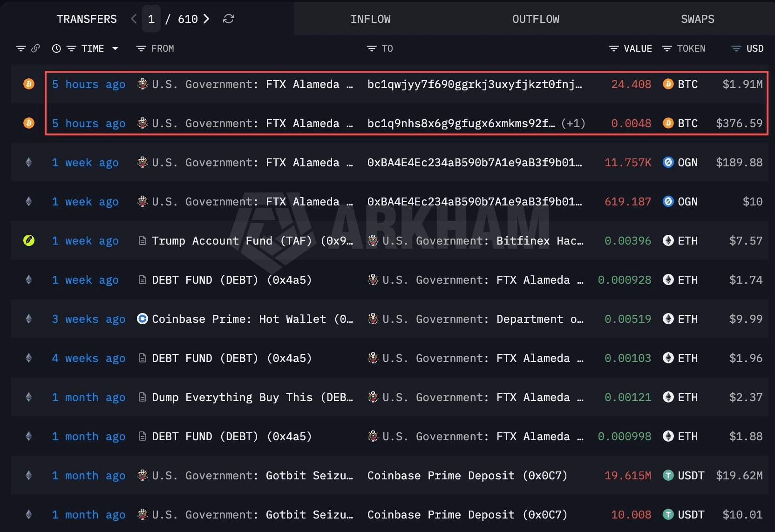Click the $376.59 USD amount

(739, 123)
